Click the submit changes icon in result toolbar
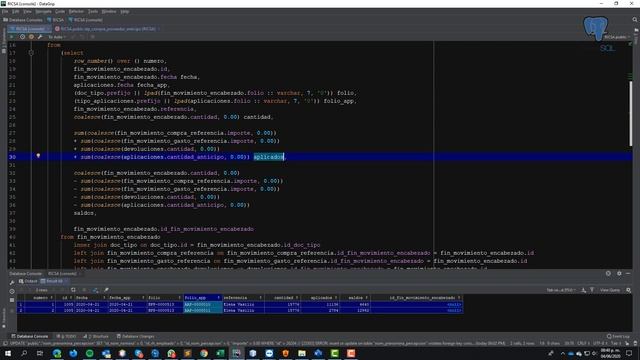The width and height of the screenshot is (640, 360). 95,290
